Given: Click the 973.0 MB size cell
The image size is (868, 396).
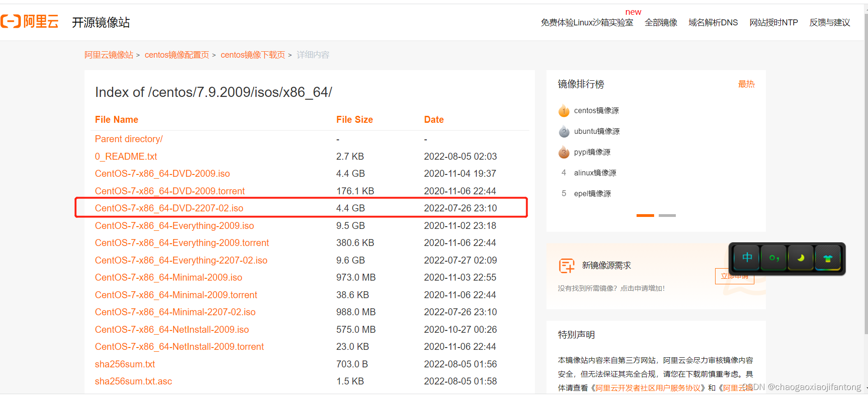Looking at the screenshot, I should tap(356, 277).
